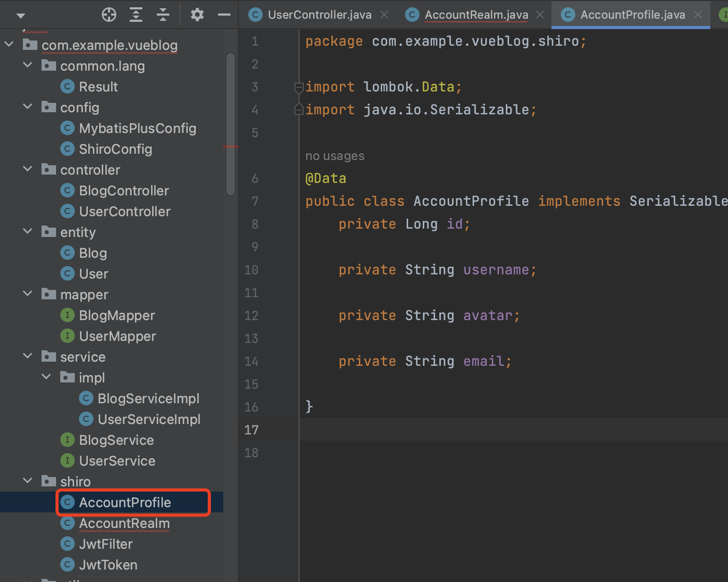
Task: Open project view settings gear
Action: tap(197, 15)
